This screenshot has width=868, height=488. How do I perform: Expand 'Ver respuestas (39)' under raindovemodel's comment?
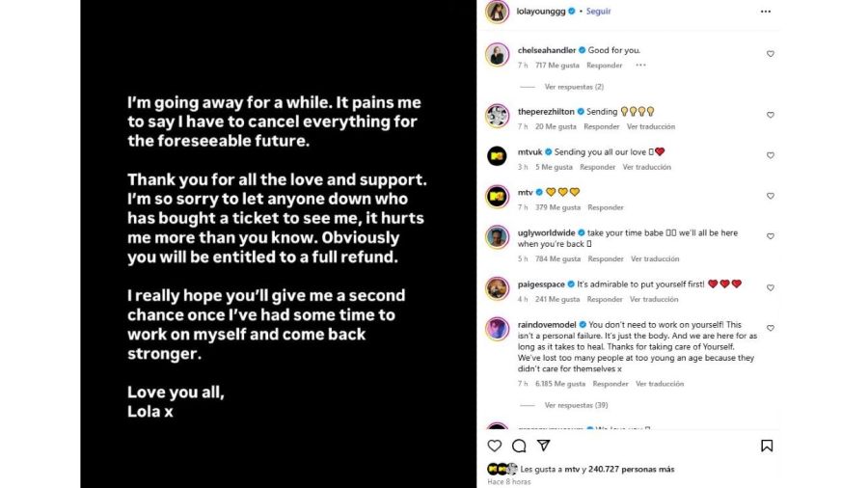pyautogui.click(x=576, y=405)
